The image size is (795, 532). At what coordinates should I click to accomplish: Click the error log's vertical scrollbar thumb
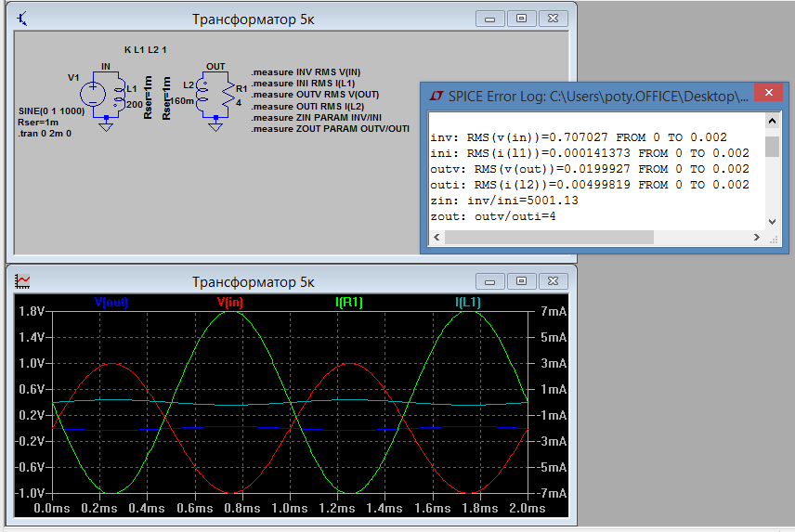tap(772, 146)
